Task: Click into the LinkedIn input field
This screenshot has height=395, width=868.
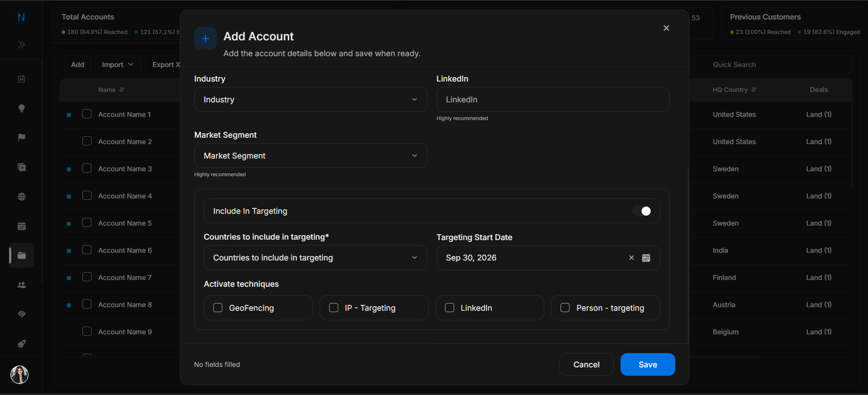Action: 553,100
